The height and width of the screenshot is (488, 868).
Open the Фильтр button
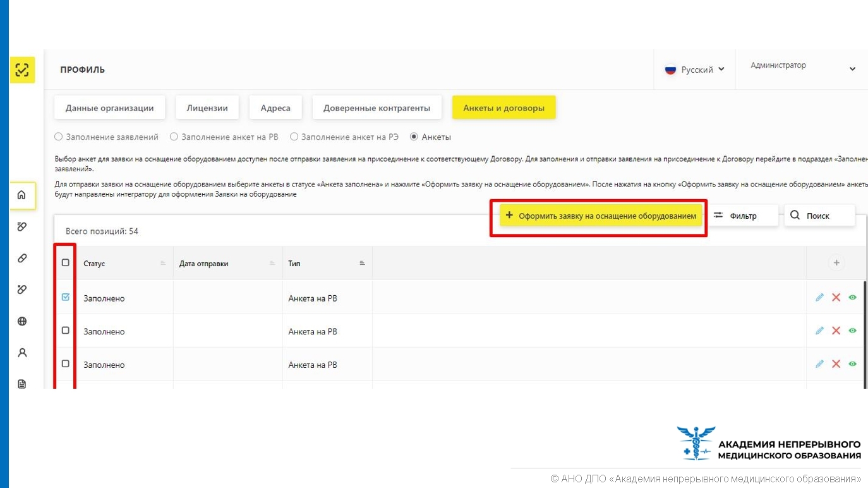(x=743, y=216)
